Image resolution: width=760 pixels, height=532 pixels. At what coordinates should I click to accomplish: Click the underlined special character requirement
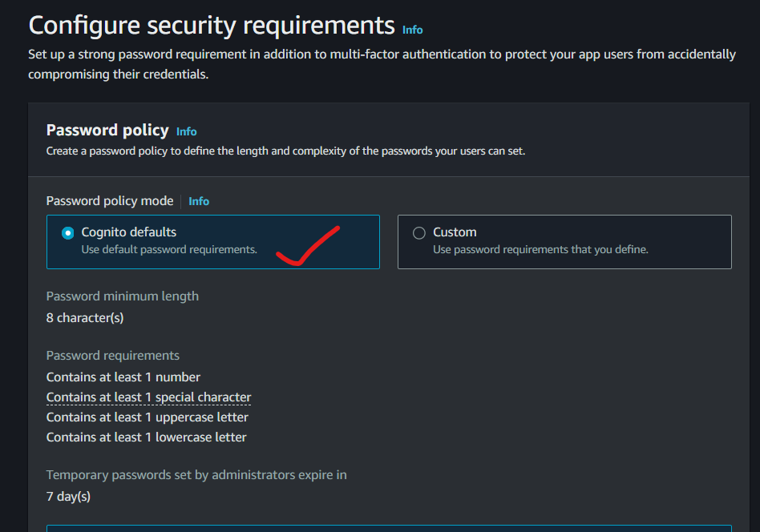click(x=149, y=397)
